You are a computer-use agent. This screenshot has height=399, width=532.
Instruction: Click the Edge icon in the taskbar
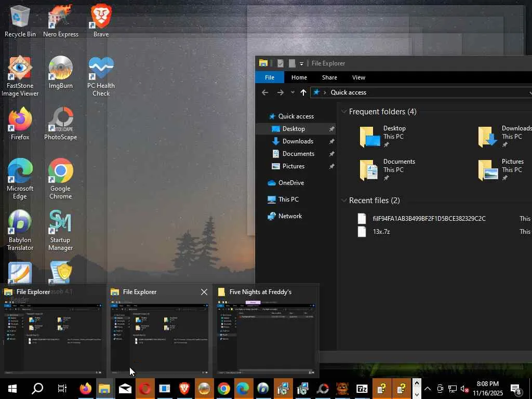(x=243, y=389)
